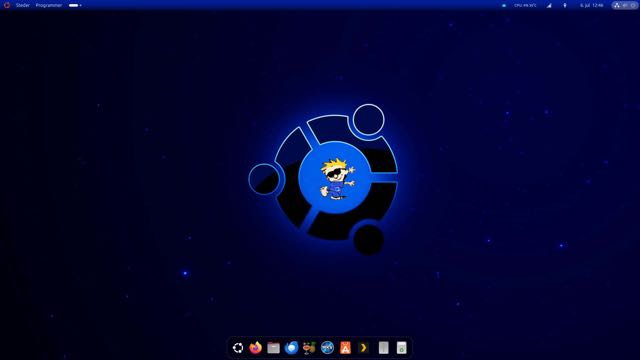
Task: Open the round blue globe app in dock
Action: (x=327, y=348)
